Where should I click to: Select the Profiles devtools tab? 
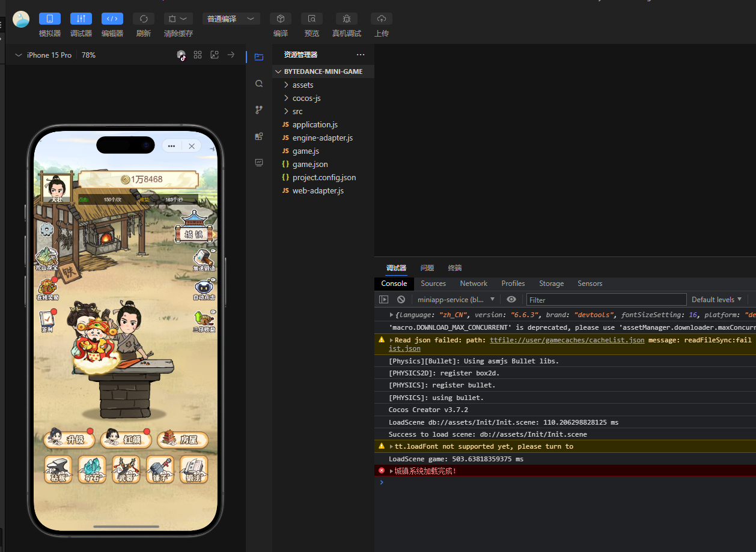(513, 284)
